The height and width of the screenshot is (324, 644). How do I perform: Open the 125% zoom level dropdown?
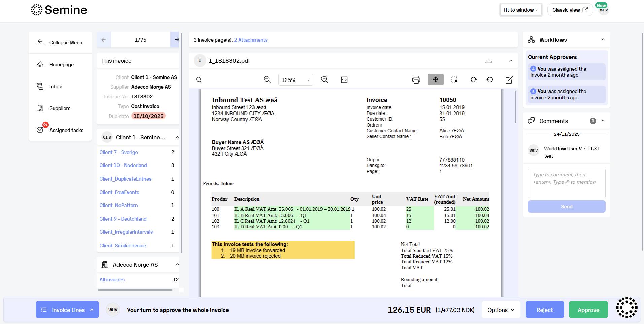click(296, 80)
